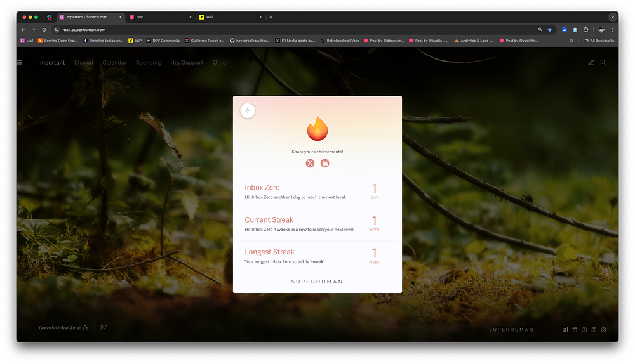This screenshot has height=364, width=635.
Task: Select the Important - Superhuman tab
Action: tap(91, 17)
